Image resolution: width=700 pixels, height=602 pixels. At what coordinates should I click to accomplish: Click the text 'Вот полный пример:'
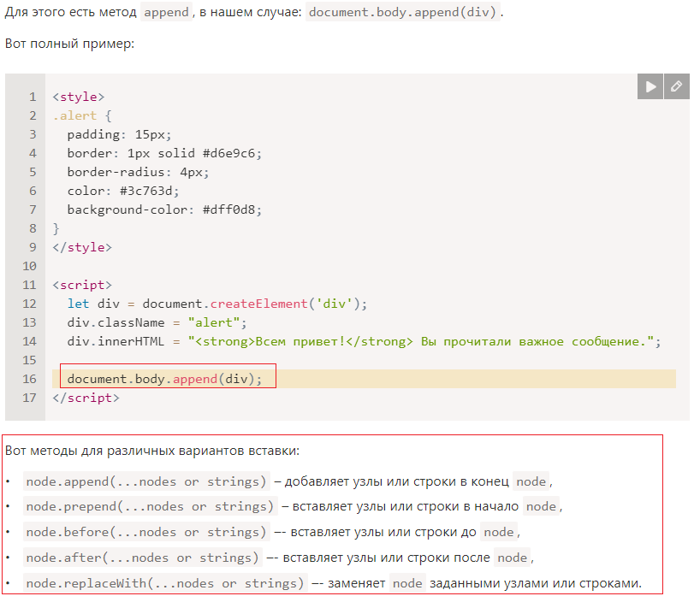pyautogui.click(x=69, y=44)
